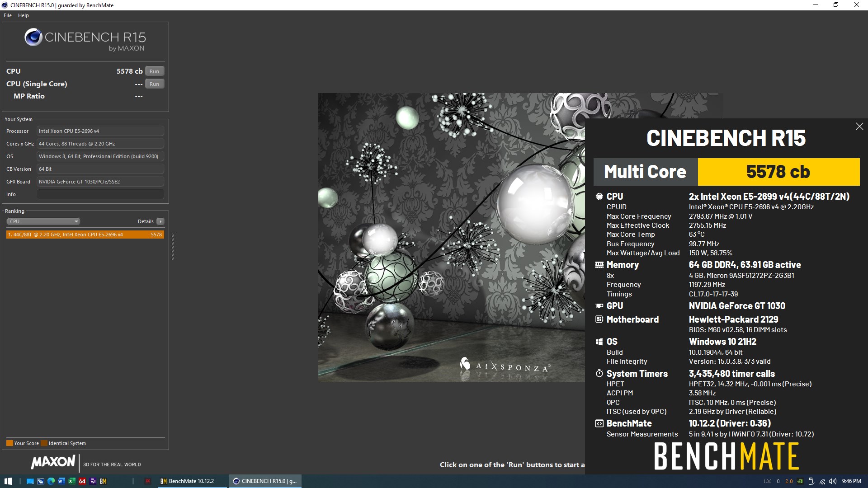Open the red 64 app from taskbar
Image resolution: width=868 pixels, height=488 pixels.
(82, 481)
